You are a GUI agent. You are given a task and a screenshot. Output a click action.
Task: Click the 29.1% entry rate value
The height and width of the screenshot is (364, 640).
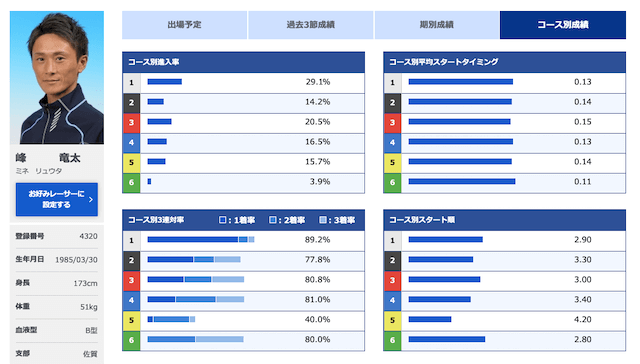click(318, 82)
